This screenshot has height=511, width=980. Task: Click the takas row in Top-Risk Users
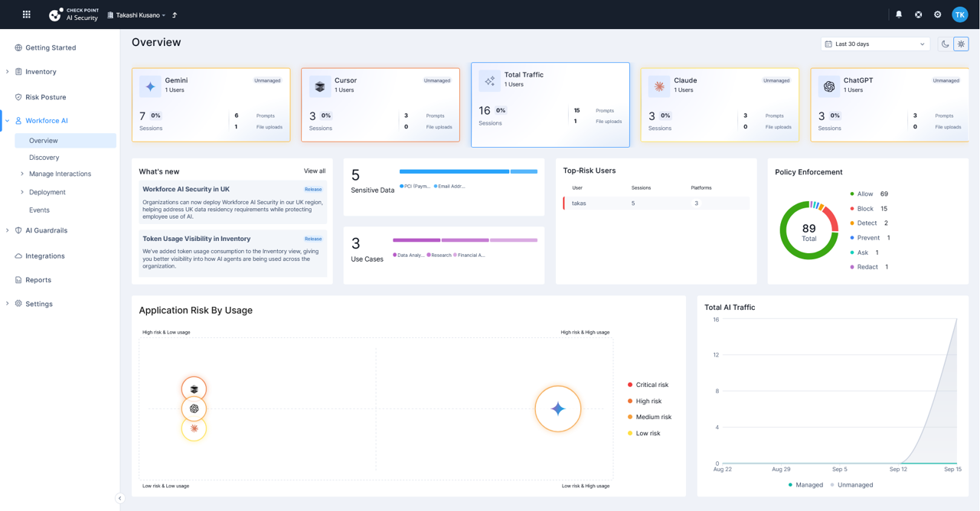click(657, 203)
